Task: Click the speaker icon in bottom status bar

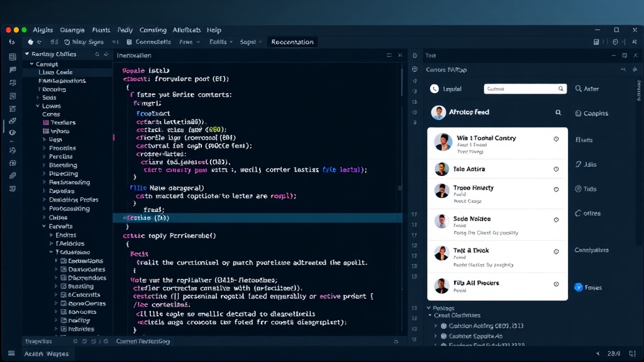Action: 598,353
